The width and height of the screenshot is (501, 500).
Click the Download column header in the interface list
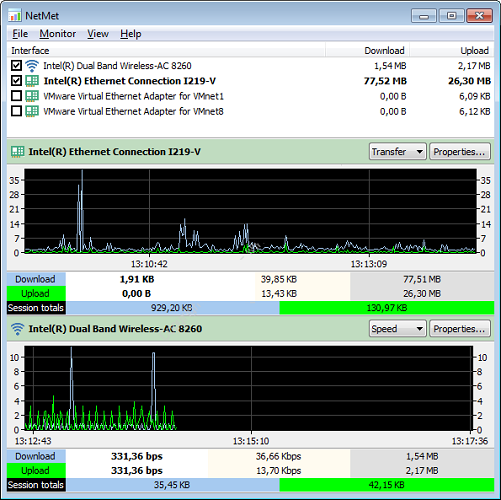coord(384,51)
